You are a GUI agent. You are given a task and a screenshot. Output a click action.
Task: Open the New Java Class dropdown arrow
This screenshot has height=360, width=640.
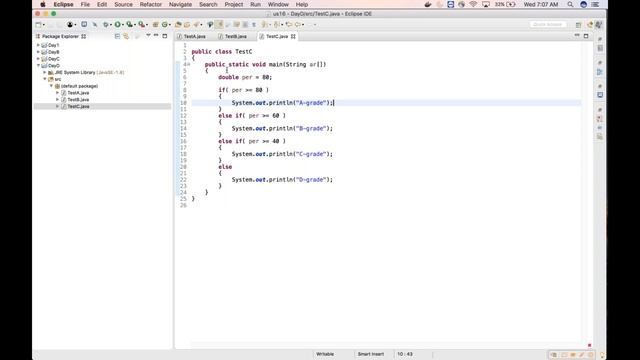point(170,25)
